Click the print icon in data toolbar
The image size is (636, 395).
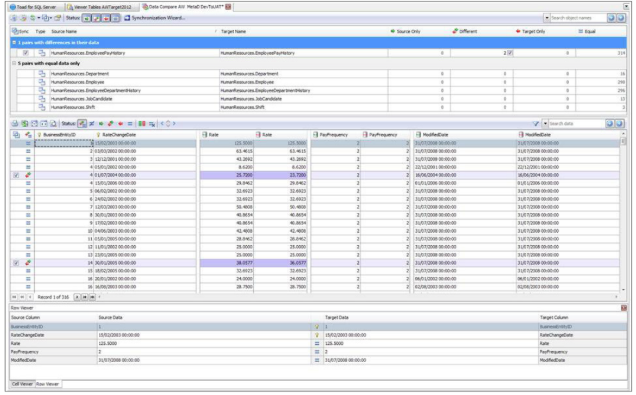click(15, 124)
